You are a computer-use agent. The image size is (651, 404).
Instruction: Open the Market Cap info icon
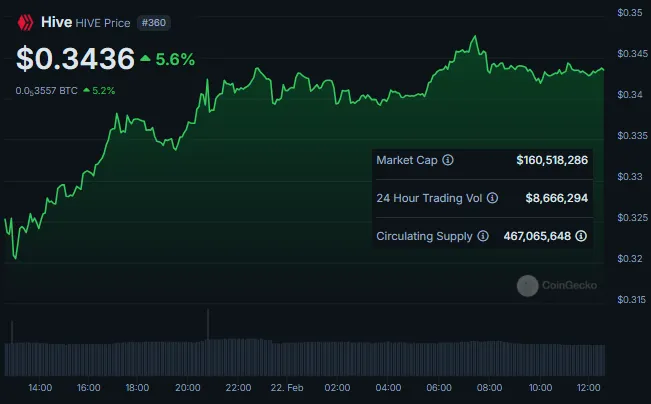coord(448,160)
